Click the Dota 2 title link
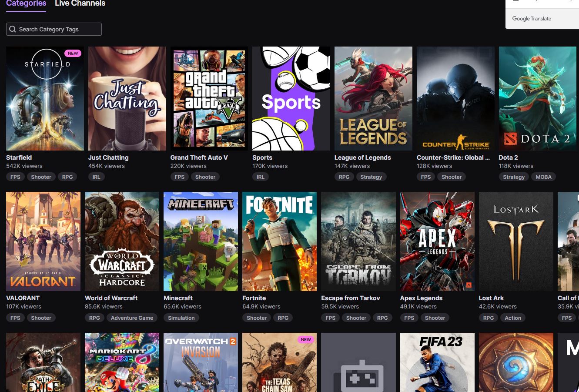The height and width of the screenshot is (392, 579). (x=509, y=157)
